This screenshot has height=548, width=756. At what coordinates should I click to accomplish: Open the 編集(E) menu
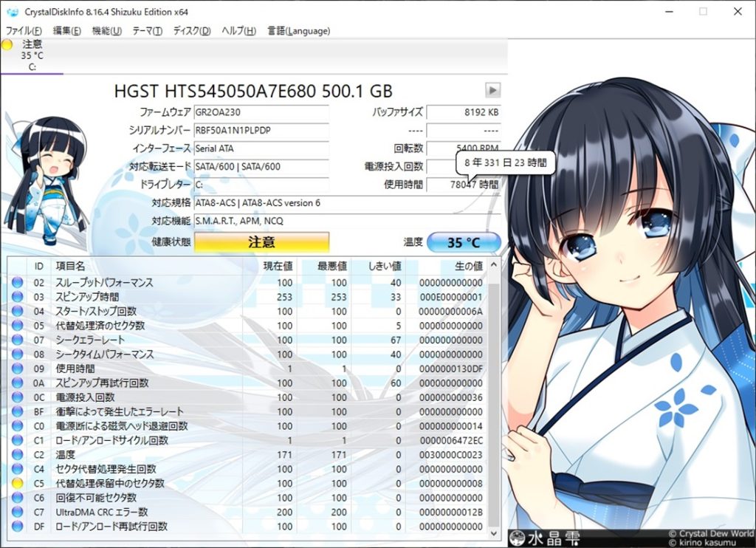tap(66, 31)
